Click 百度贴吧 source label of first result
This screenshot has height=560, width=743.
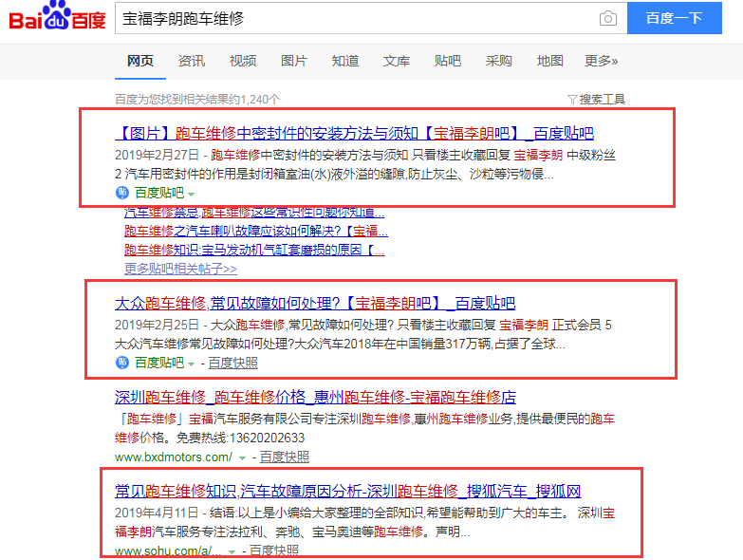click(159, 193)
